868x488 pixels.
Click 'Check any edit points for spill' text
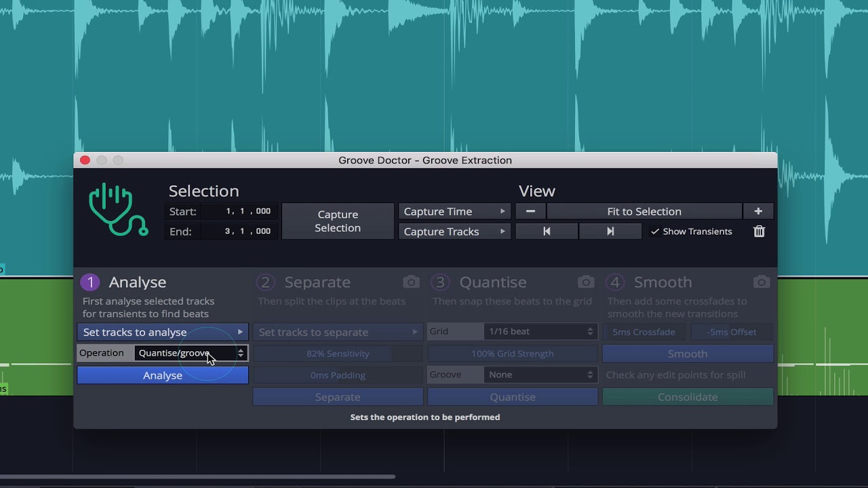point(675,375)
